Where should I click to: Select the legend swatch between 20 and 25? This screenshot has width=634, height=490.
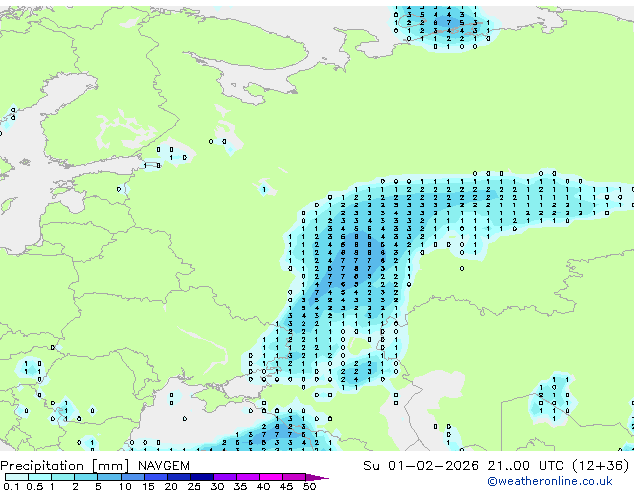(178, 477)
